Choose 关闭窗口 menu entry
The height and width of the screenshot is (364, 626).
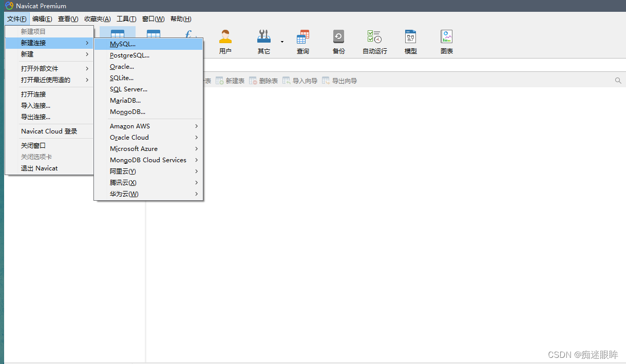click(49, 146)
